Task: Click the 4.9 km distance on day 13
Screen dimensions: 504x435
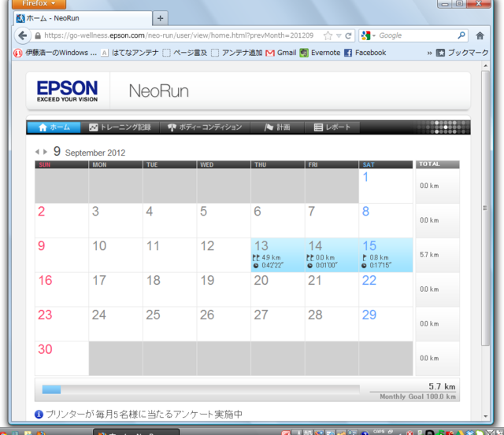Action: coord(271,257)
